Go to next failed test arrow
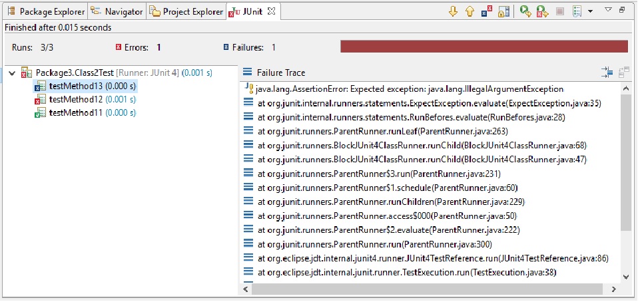The width and height of the screenshot is (644, 308). pos(453,11)
